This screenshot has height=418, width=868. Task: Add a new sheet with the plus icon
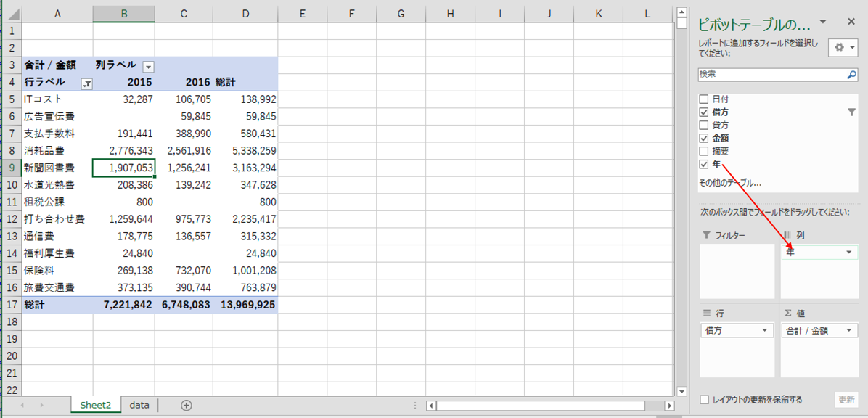[187, 405]
